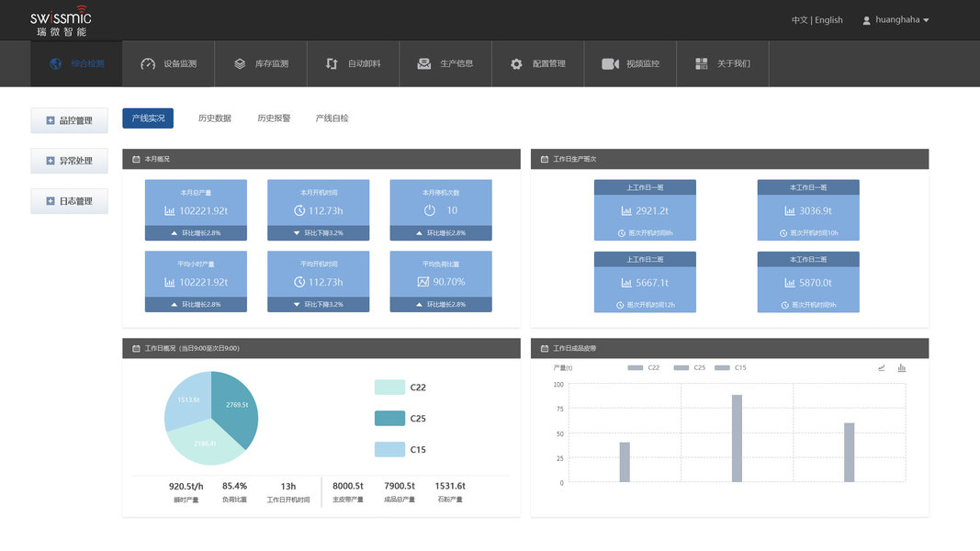Toggle the C15 series in bar chart legend
The image size is (980, 551).
pyautogui.click(x=730, y=368)
